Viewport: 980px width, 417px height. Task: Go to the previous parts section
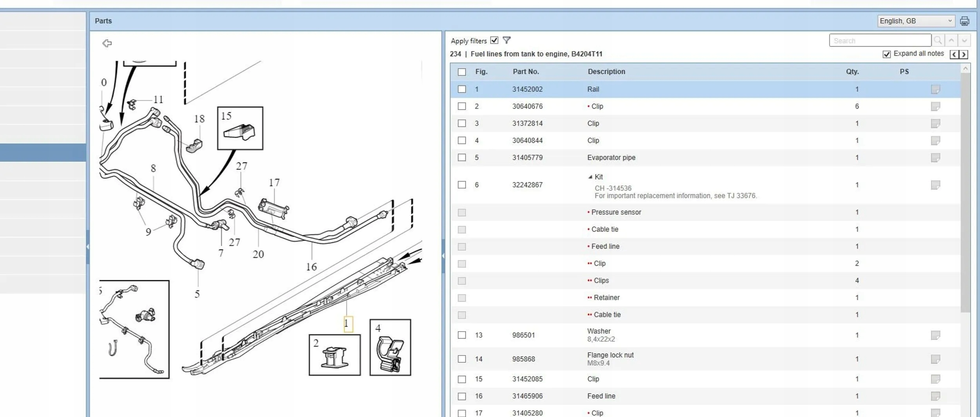click(955, 55)
